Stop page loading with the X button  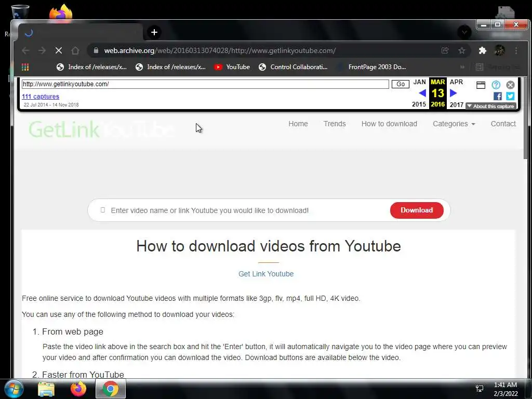[x=58, y=50]
